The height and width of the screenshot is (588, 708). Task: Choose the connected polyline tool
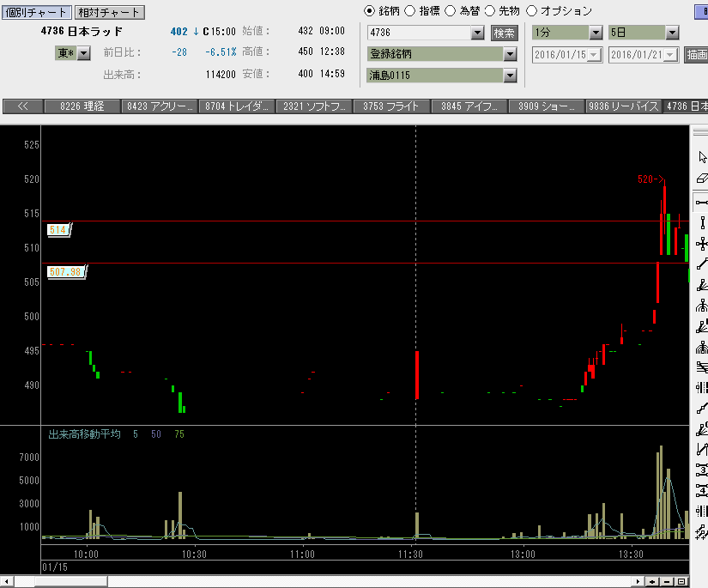pos(702,409)
